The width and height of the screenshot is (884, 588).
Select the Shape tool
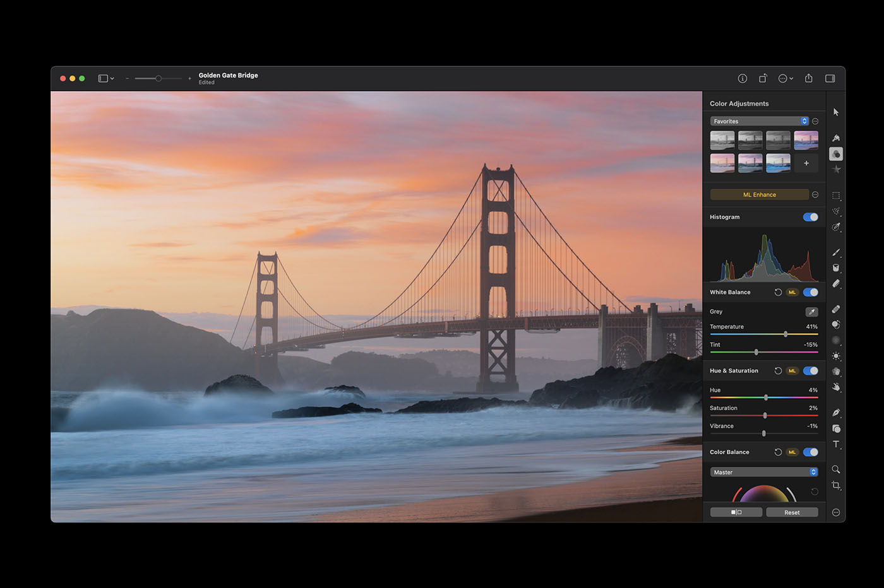pos(836,428)
